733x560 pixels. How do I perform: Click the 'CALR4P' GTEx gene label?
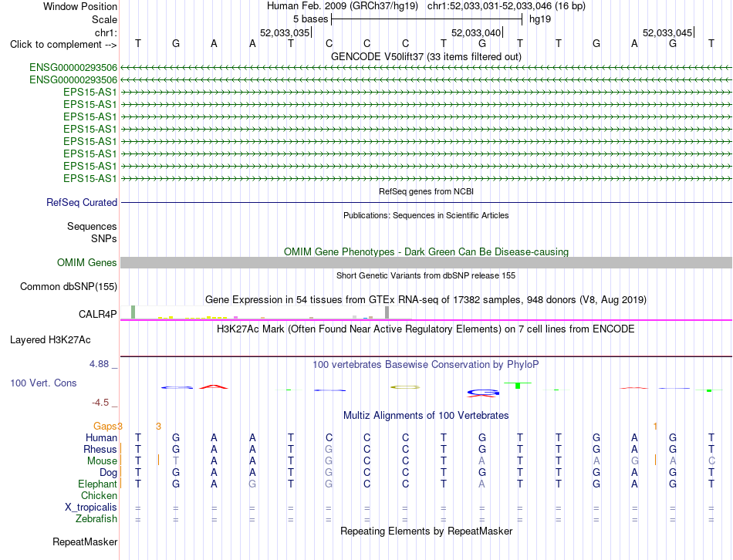[97, 314]
